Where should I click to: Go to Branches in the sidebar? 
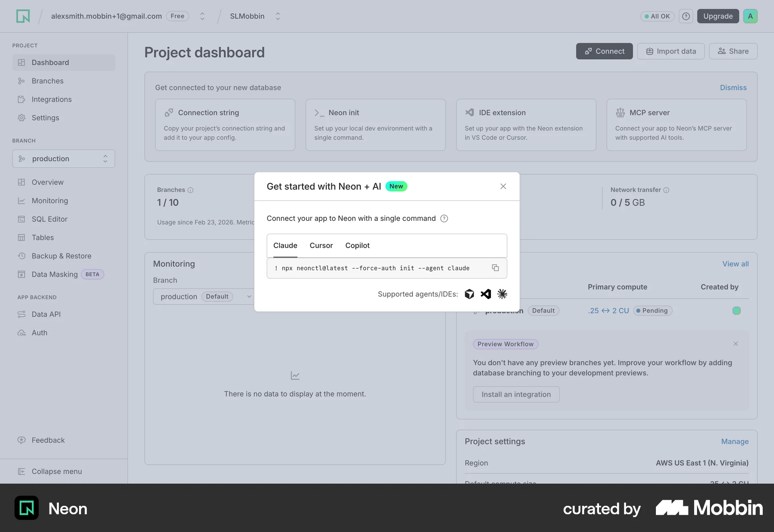tap(64, 81)
